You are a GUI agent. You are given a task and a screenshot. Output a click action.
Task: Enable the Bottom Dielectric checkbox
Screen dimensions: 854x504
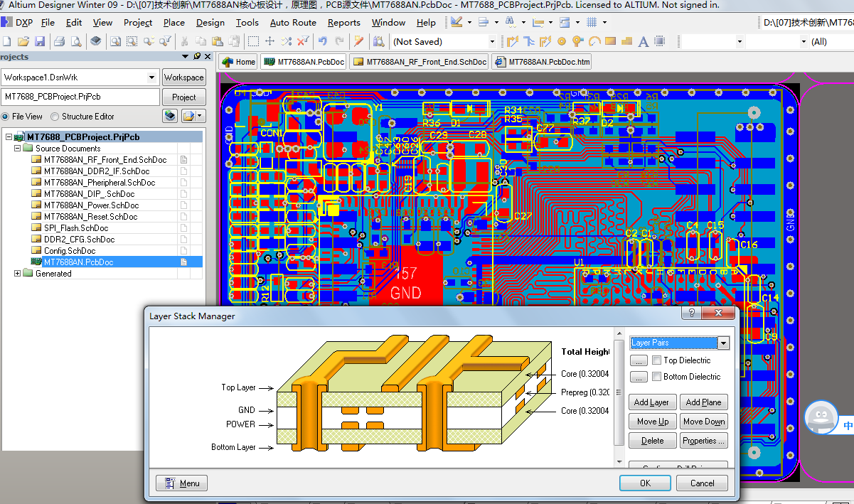click(657, 377)
